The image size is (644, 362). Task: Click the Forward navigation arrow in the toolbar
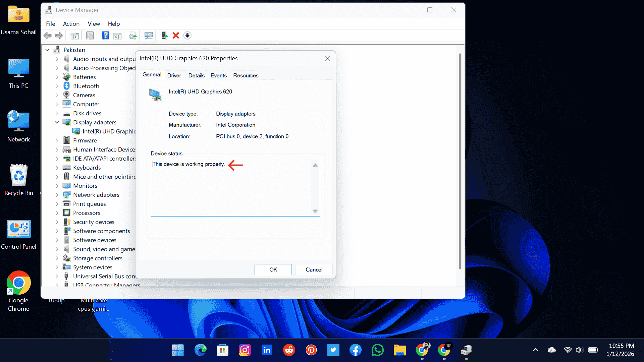point(59,36)
